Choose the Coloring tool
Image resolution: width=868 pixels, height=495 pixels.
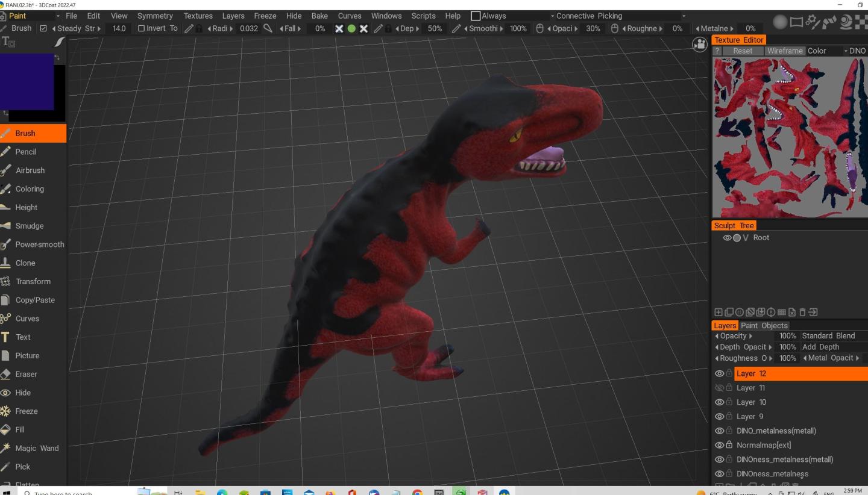click(x=33, y=188)
